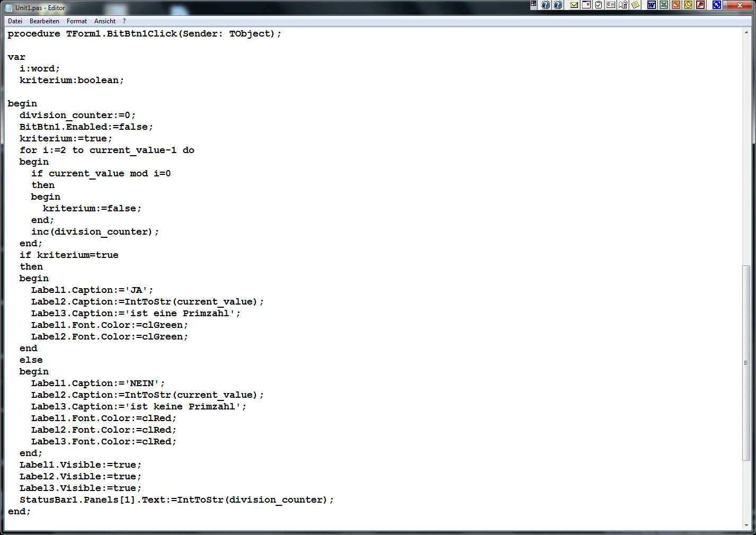The image size is (756, 535).
Task: Click the clipboard checkmark new task icon
Action: point(599,5)
